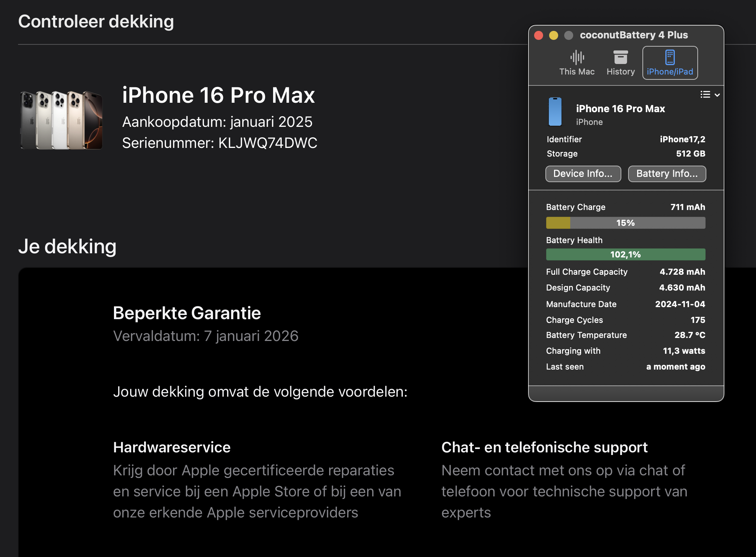
Task: Click the Identifier iPhone17,2 value
Action: tap(682, 139)
